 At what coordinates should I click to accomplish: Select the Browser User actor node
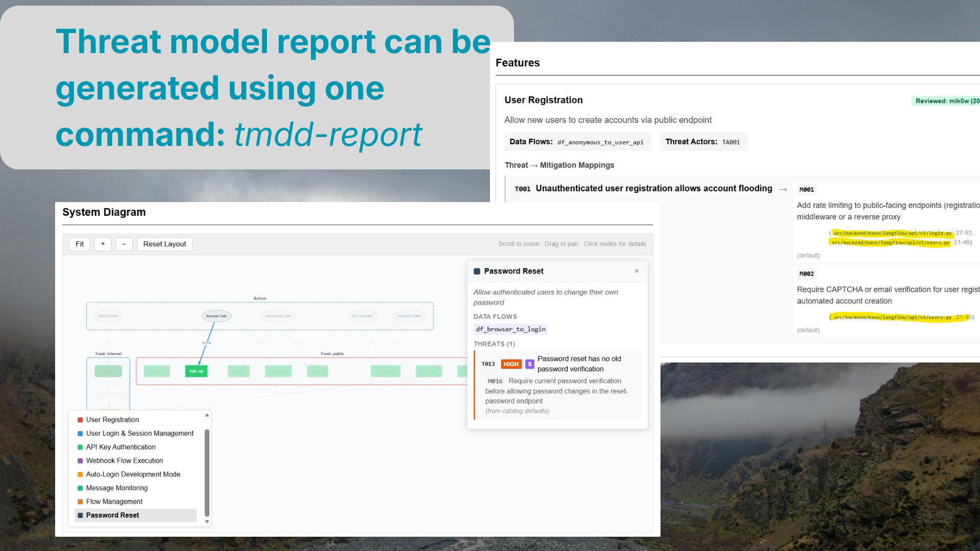pos(216,316)
